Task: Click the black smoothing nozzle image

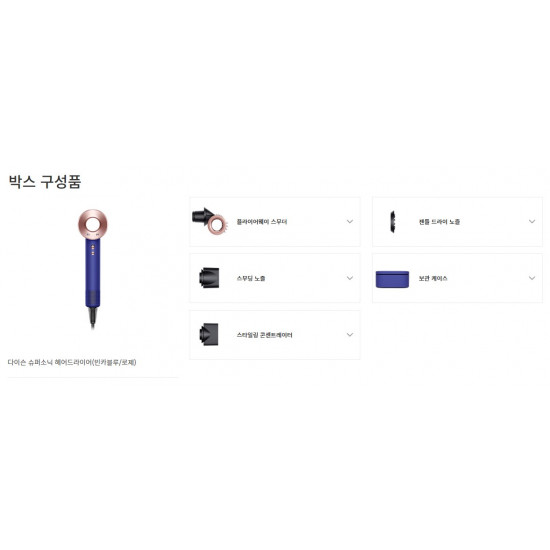Action: [x=209, y=278]
